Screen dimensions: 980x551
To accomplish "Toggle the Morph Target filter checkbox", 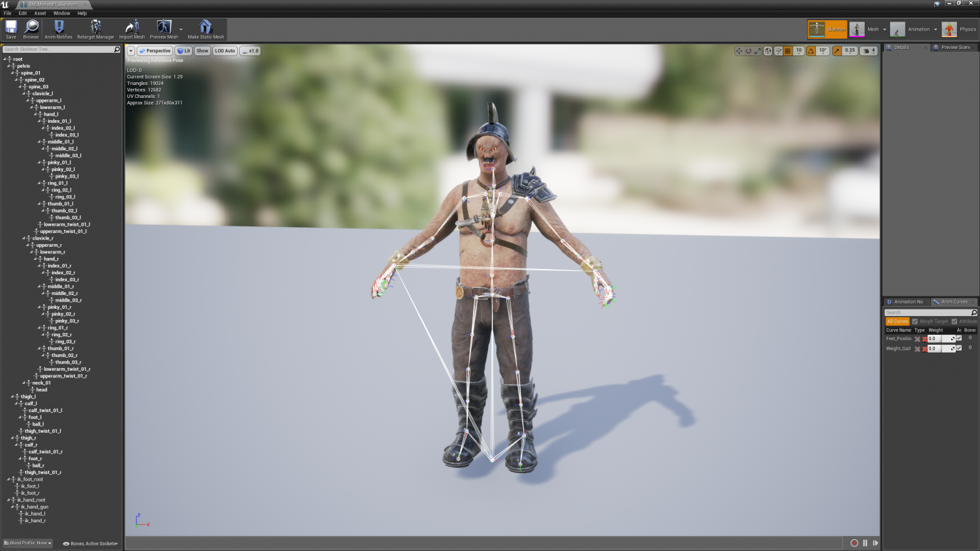I will pyautogui.click(x=915, y=321).
